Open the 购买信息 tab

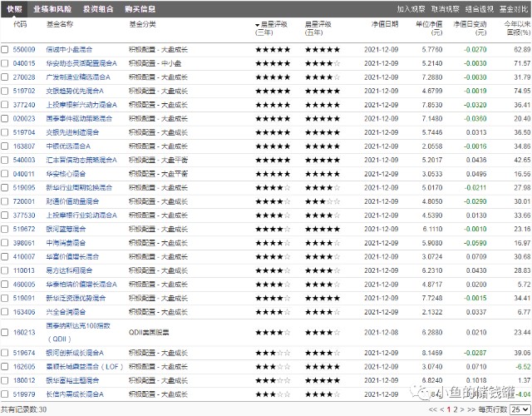coord(140,9)
